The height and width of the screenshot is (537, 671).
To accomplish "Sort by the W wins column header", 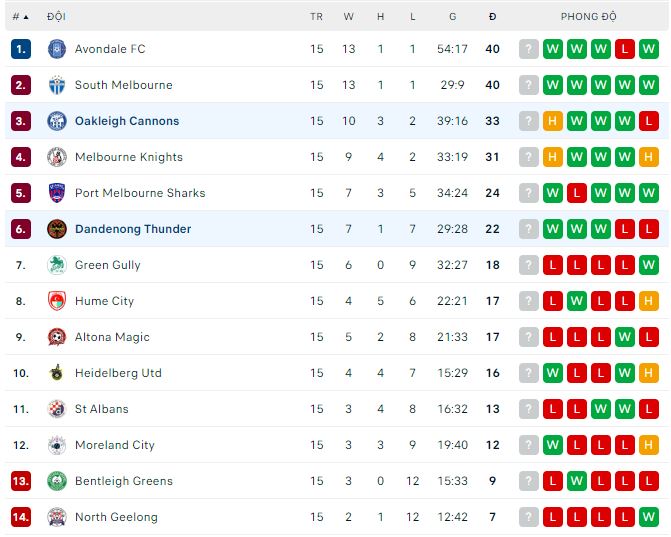I will 349,17.
